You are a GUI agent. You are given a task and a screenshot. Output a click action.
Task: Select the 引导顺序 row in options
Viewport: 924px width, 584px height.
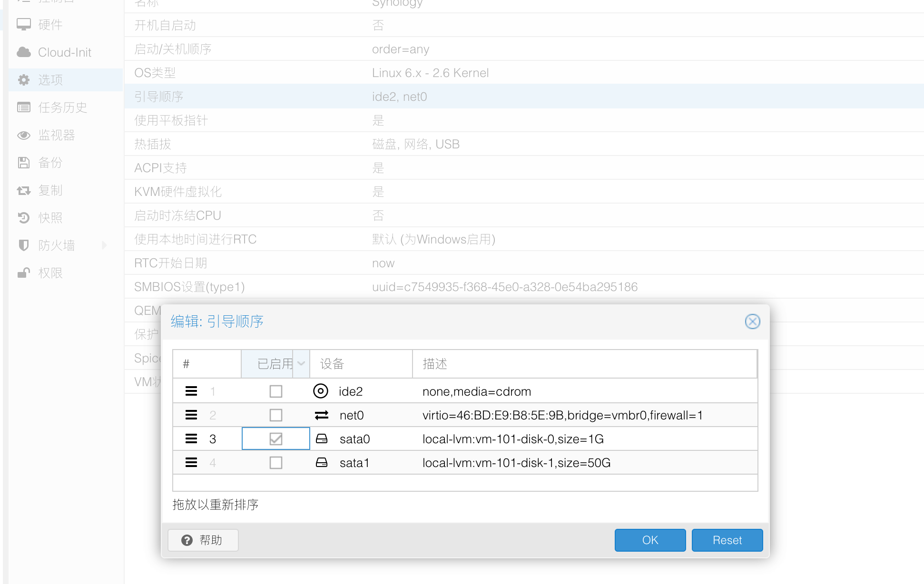click(524, 97)
